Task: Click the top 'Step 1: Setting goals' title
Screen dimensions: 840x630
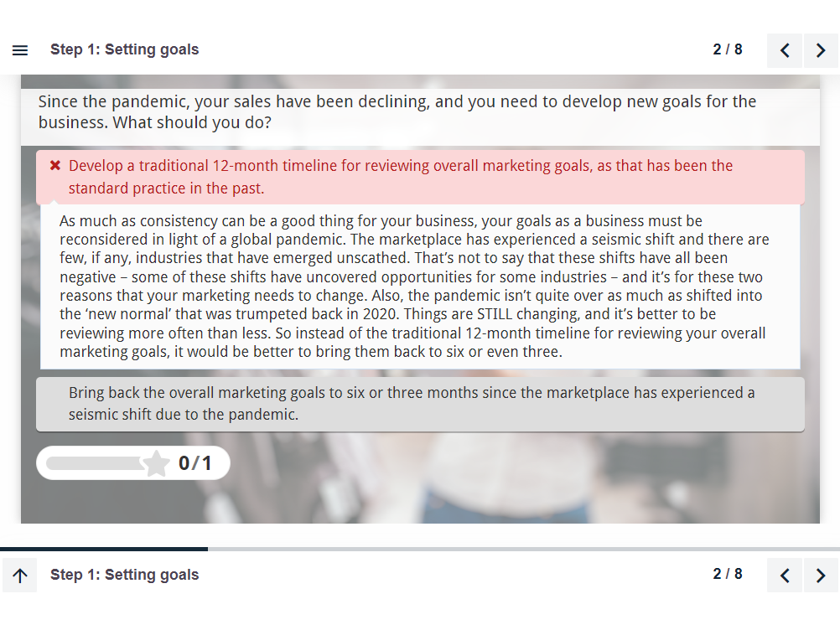Action: point(124,49)
